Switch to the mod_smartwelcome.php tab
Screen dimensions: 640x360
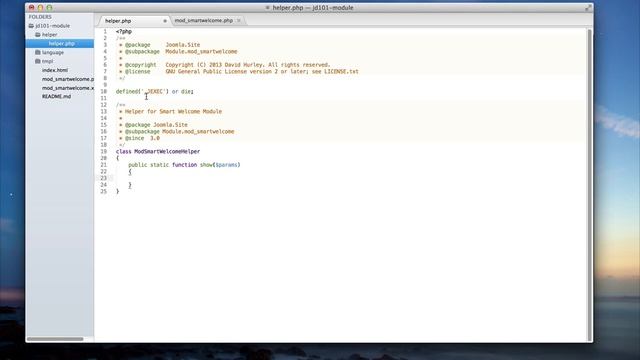pos(204,20)
